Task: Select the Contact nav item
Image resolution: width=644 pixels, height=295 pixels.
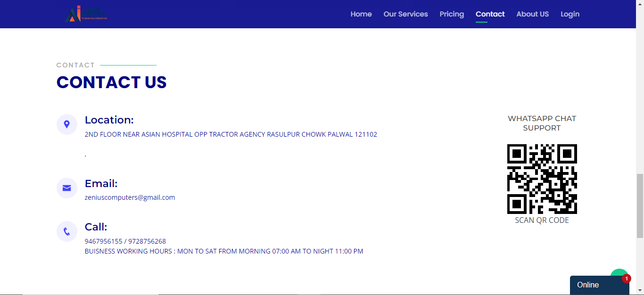Action: pos(490,14)
